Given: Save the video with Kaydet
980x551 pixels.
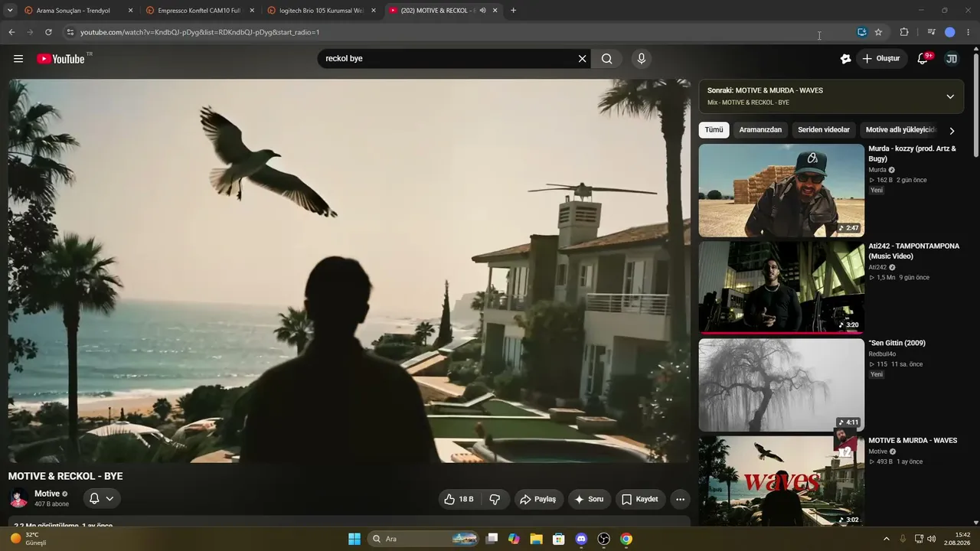Looking at the screenshot, I should coord(640,499).
